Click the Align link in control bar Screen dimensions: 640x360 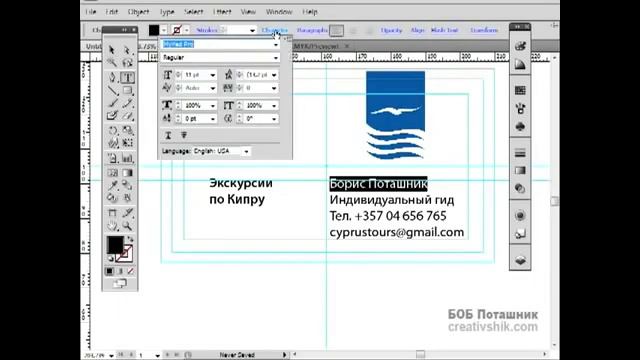417,30
